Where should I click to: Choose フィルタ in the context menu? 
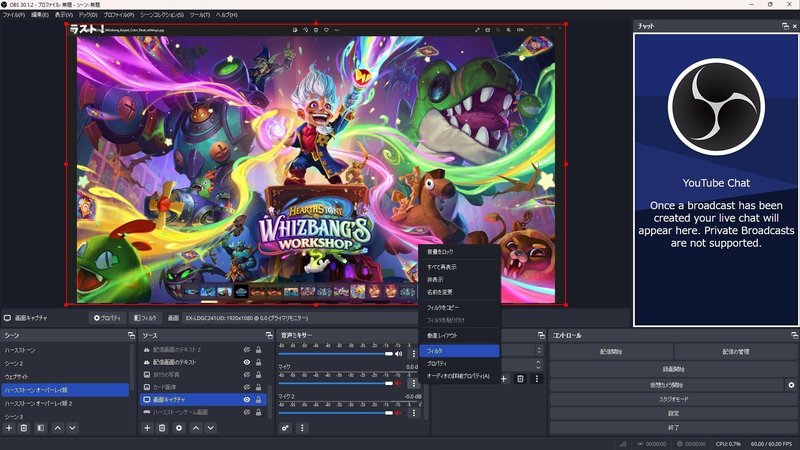click(x=459, y=351)
